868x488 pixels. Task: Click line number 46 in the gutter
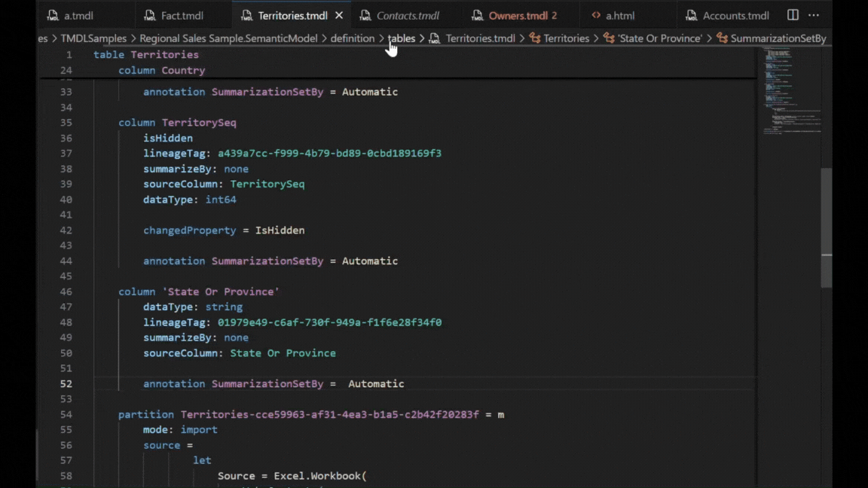coord(66,291)
